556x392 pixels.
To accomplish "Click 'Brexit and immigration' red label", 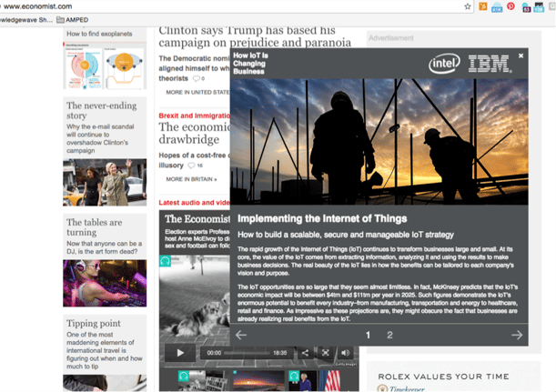I will tap(195, 116).
